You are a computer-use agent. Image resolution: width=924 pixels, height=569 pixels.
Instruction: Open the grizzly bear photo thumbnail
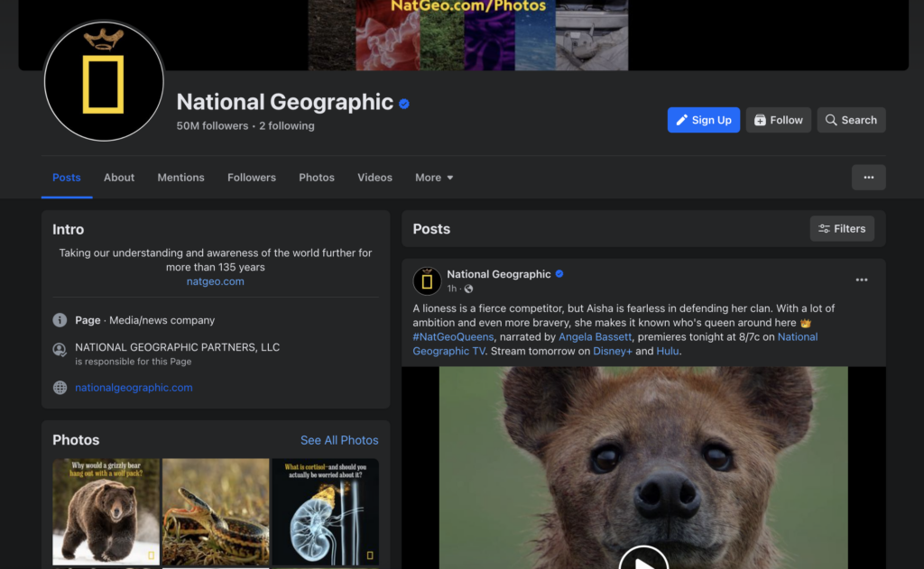click(106, 511)
